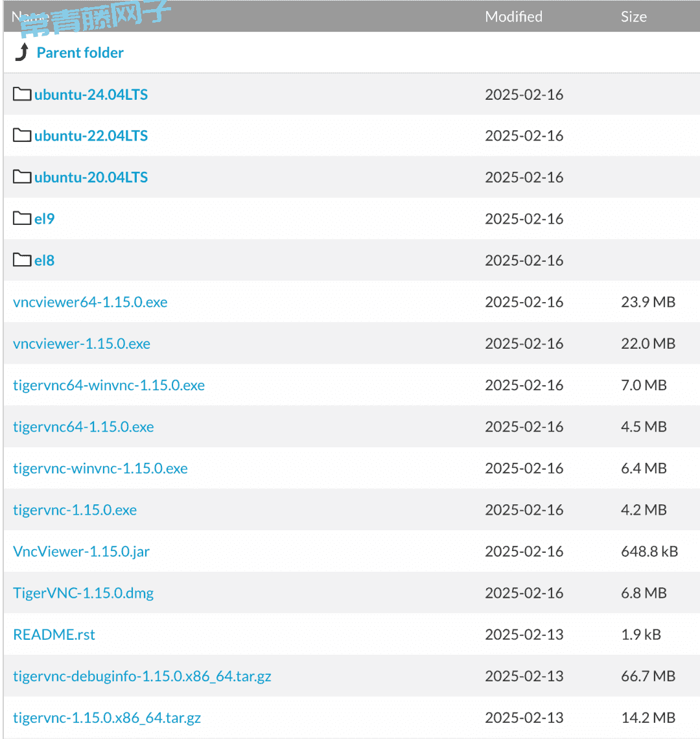Open the ubuntu-24.04LTS folder
The width and height of the screenshot is (700, 739).
(x=91, y=95)
